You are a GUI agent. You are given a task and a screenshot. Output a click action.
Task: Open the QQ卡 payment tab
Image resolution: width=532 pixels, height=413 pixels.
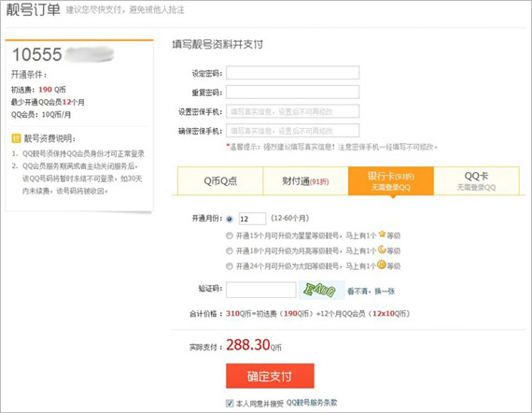[x=477, y=181]
